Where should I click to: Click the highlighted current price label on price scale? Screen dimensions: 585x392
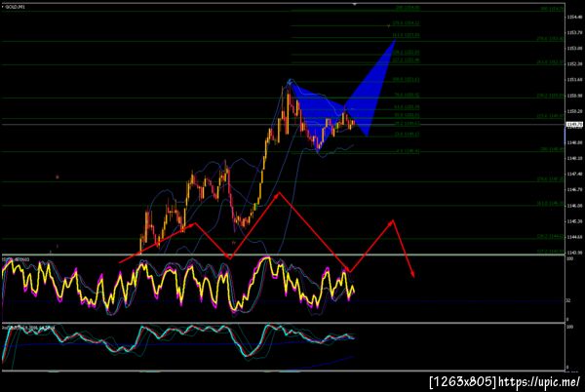574,125
